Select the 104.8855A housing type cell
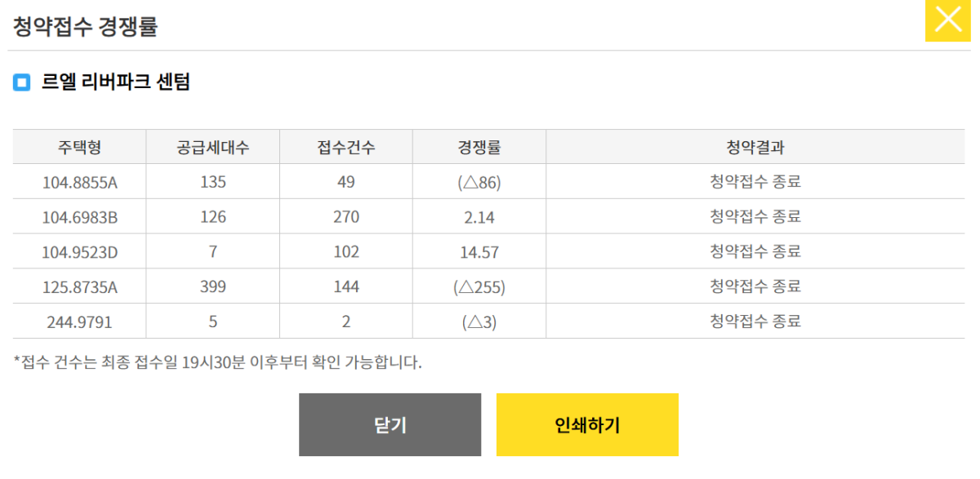The image size is (980, 479). pyautogui.click(x=79, y=182)
